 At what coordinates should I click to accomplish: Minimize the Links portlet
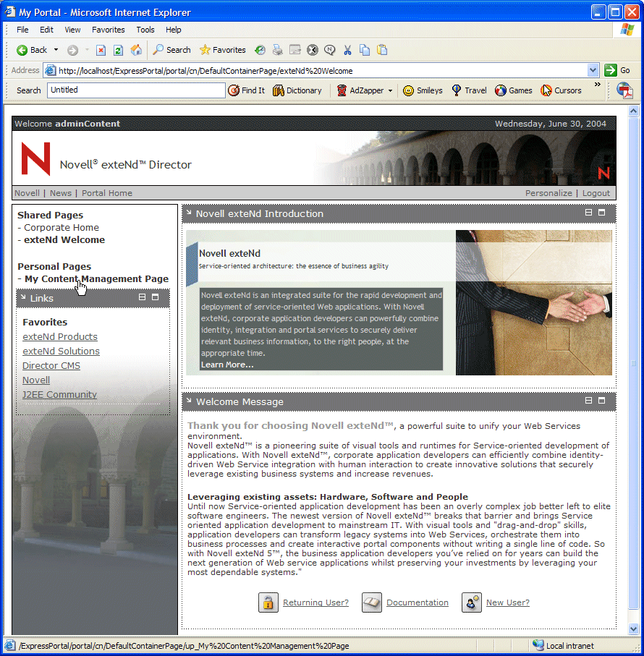(143, 297)
